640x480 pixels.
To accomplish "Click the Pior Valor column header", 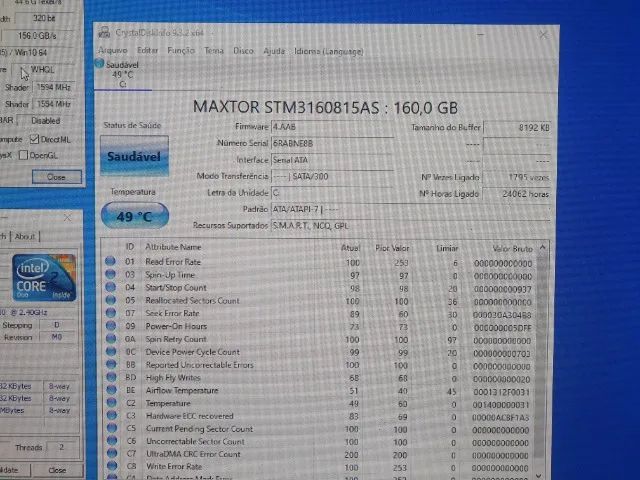I will coord(392,248).
